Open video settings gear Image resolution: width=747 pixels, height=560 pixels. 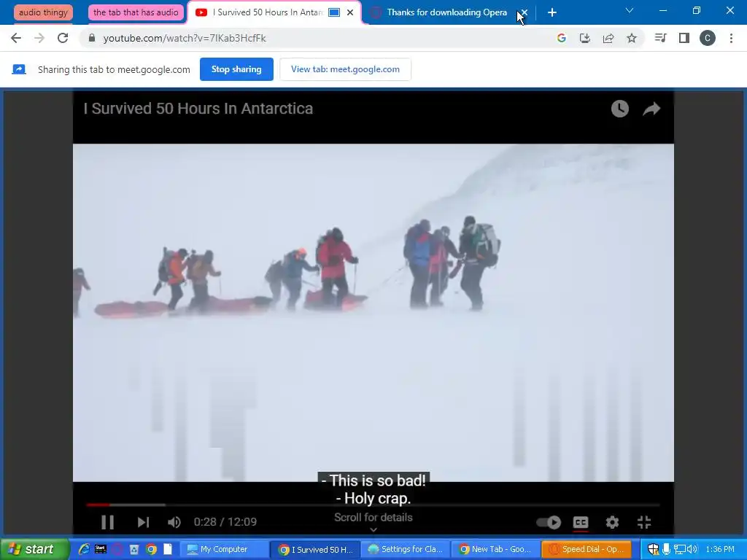tap(612, 522)
